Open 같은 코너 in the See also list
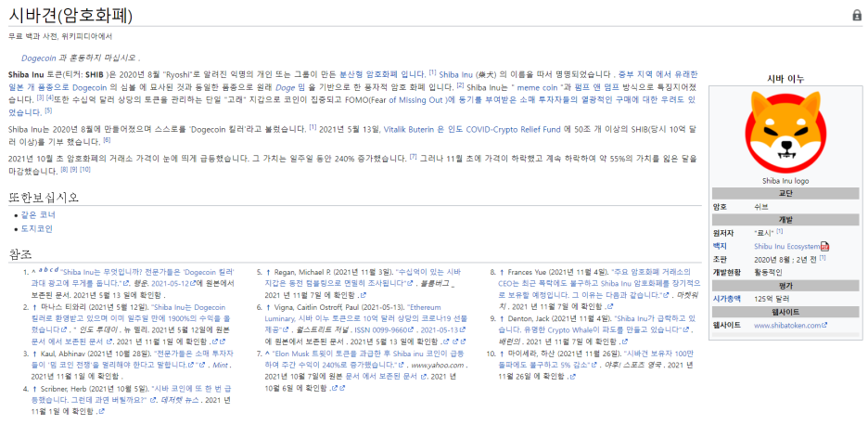This screenshot has height=425, width=868. 38,214
